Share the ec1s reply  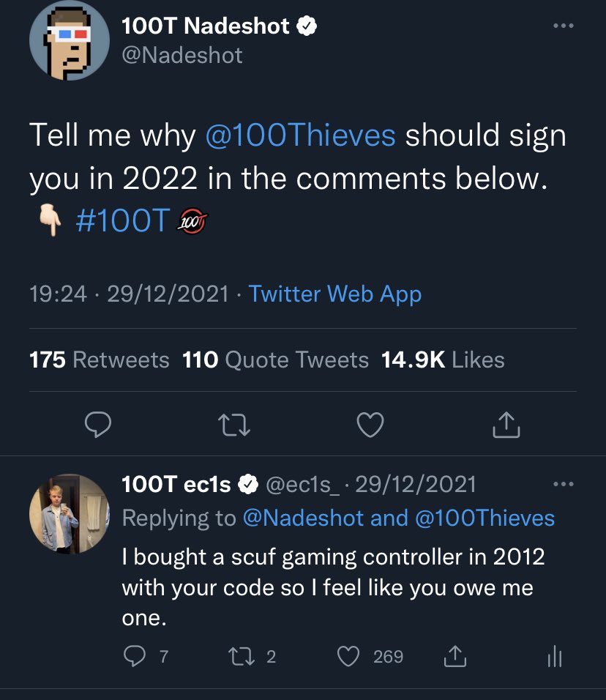pyautogui.click(x=455, y=656)
